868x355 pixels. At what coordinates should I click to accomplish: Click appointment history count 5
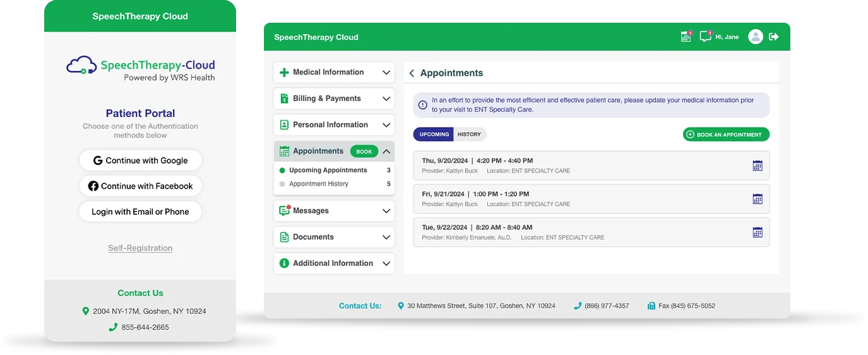[x=389, y=184]
